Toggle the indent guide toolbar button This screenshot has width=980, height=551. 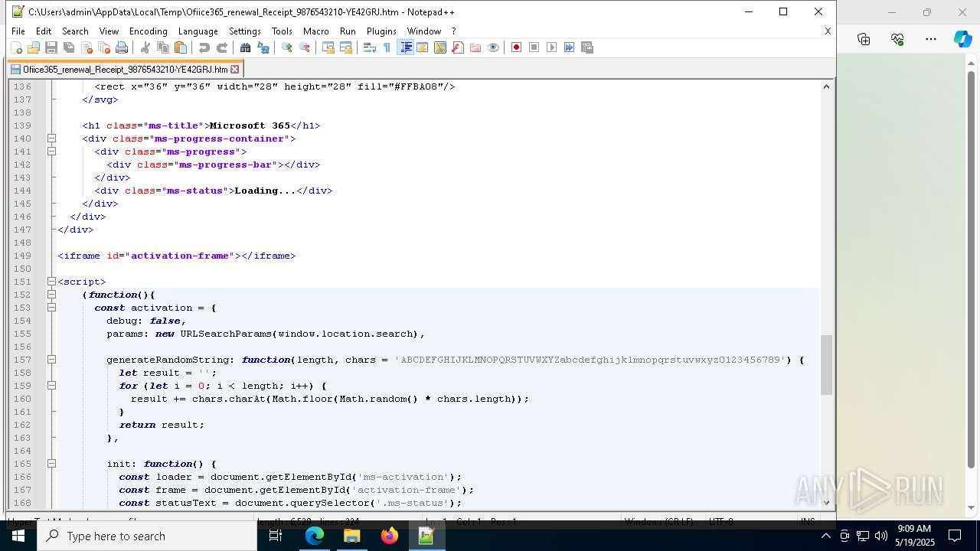pyautogui.click(x=406, y=47)
